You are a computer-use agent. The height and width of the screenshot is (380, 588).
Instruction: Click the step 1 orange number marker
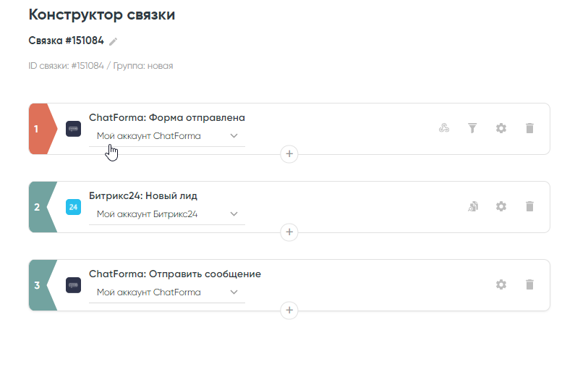pyautogui.click(x=38, y=129)
